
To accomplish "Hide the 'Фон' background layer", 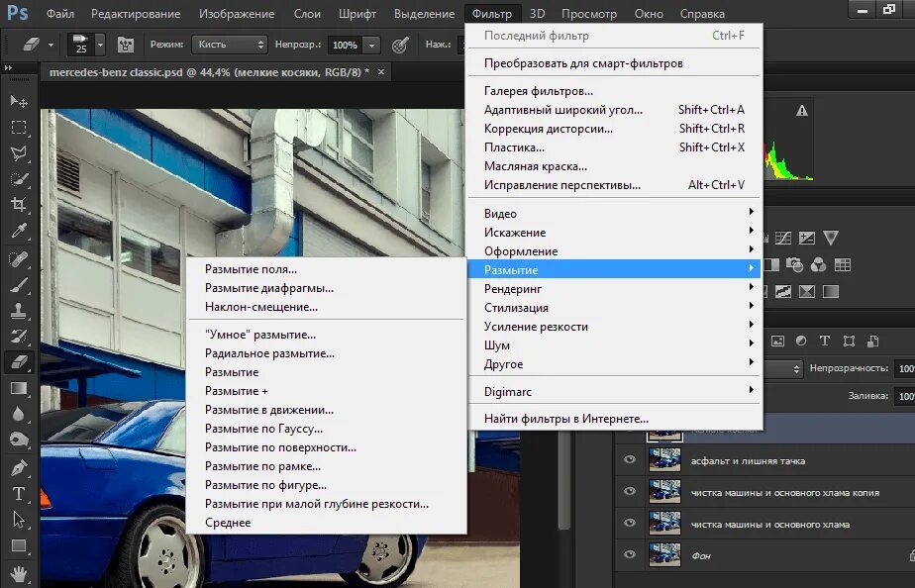I will coord(629,554).
